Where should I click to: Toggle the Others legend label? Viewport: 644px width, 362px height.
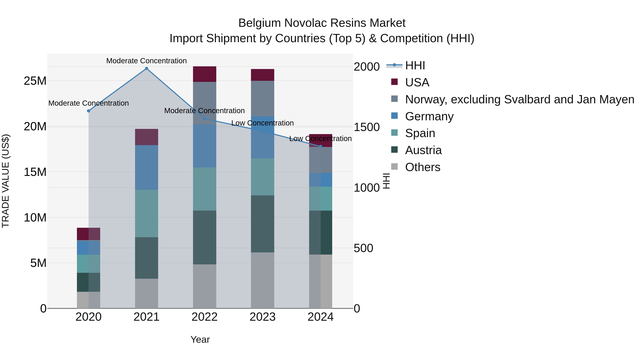423,167
